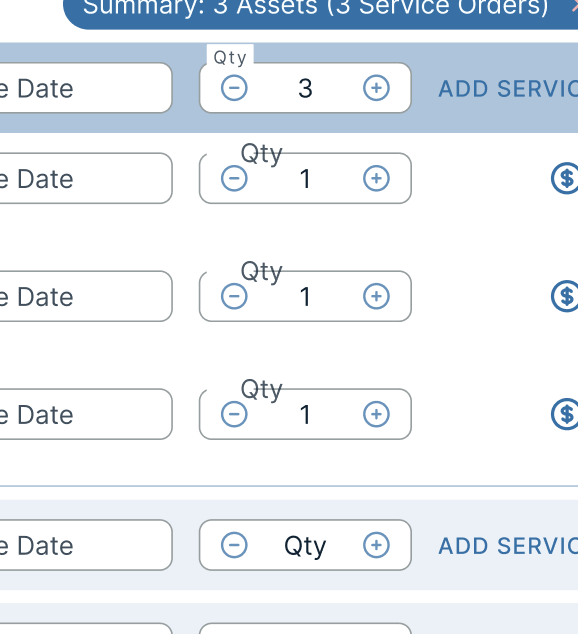578x634 pixels.
Task: Click the Summary 3 Assets banner
Action: pyautogui.click(x=321, y=12)
